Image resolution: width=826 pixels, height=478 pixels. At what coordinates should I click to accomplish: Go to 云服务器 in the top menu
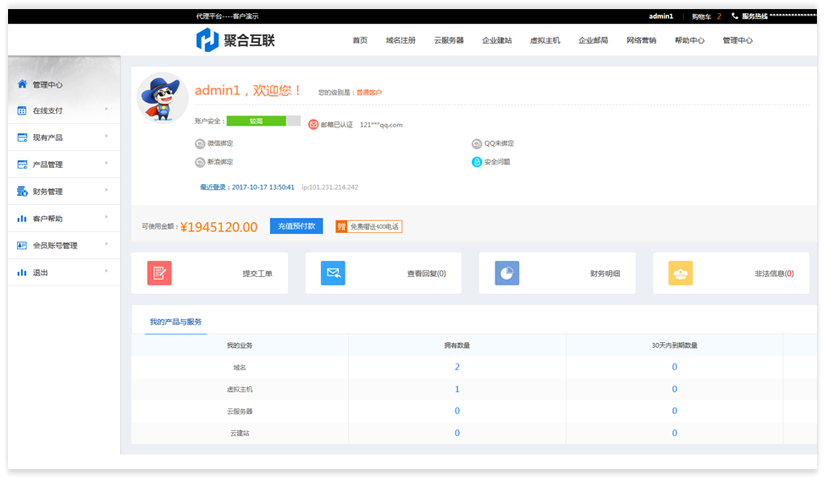click(448, 41)
